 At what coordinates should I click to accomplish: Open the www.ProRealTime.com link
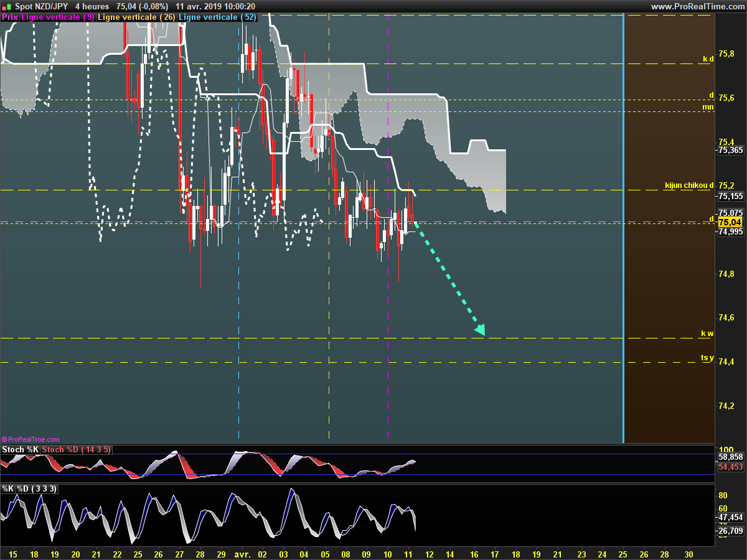(698, 6)
